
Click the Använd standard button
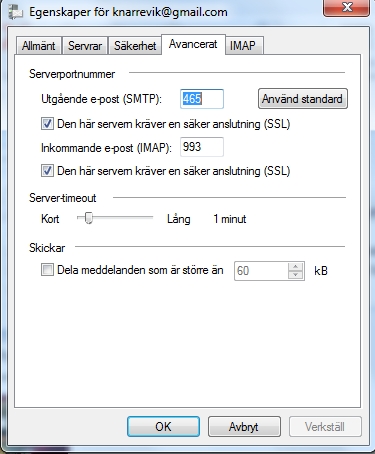click(x=303, y=99)
